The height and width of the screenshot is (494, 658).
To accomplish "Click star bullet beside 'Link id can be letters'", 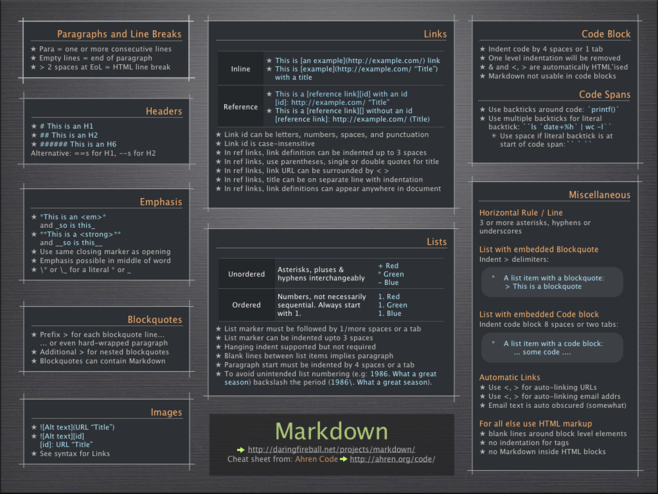I will pyautogui.click(x=218, y=135).
